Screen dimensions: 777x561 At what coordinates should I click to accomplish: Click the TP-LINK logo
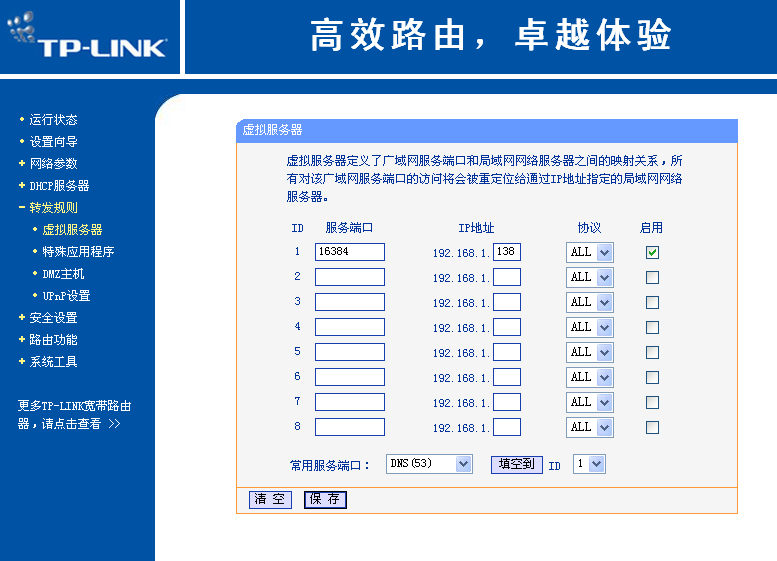88,35
